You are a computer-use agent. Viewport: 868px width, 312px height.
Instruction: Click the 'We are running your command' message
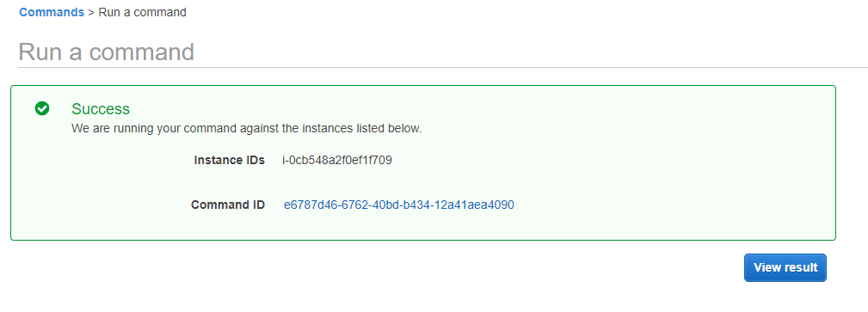click(246, 129)
